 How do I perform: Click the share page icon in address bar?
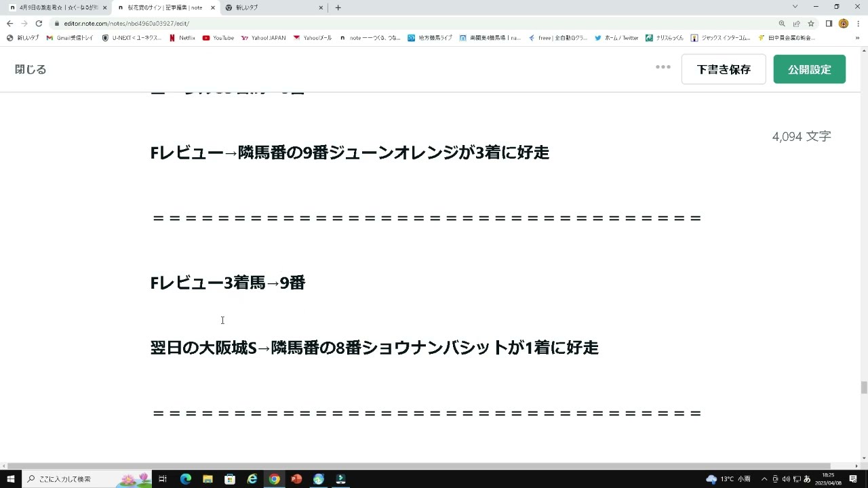pos(797,23)
